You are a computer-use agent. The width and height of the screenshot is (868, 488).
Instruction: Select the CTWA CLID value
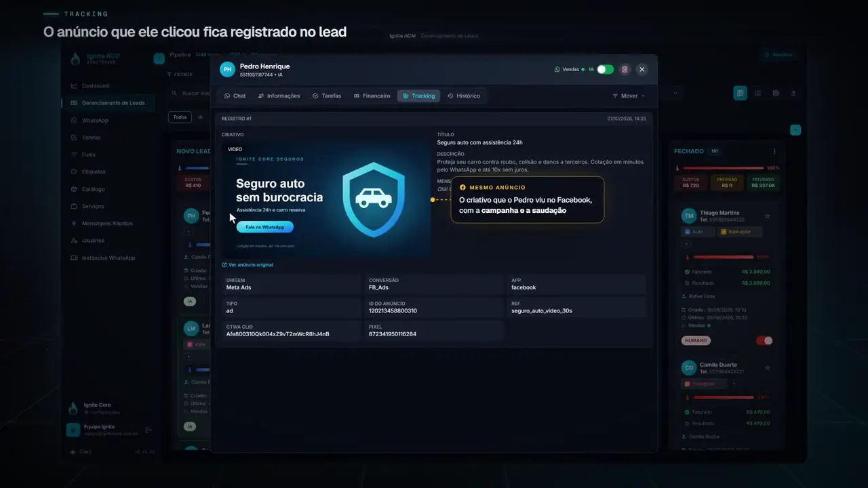point(278,334)
